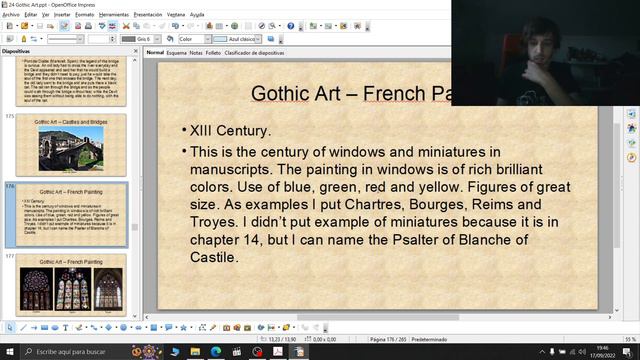Switch to the Notas view tab

click(x=196, y=53)
